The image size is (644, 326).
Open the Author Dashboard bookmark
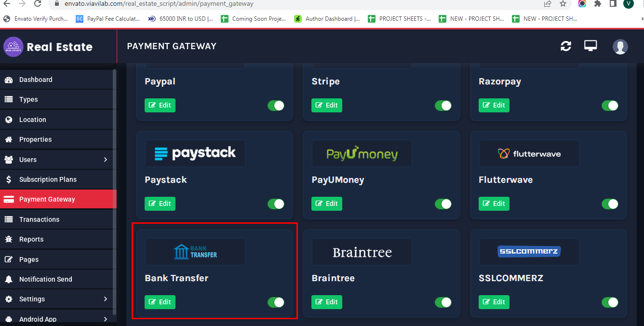click(327, 19)
